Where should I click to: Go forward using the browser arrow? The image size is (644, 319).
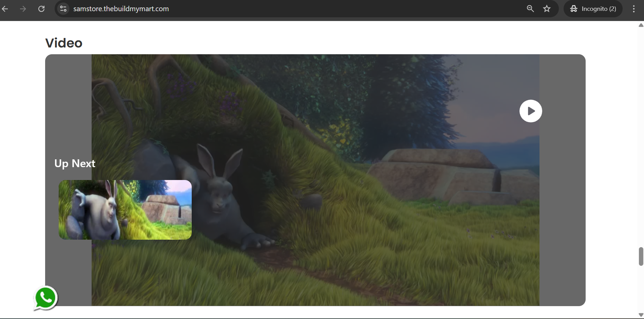[23, 9]
